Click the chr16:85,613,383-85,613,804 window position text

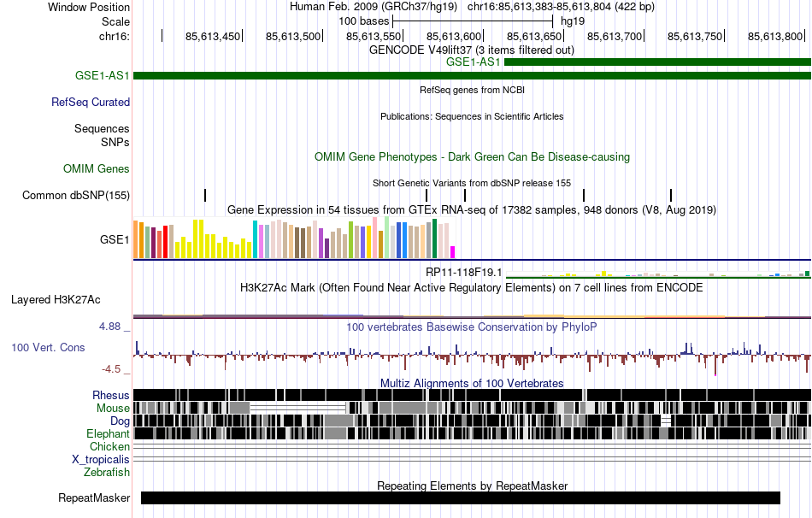561,7
